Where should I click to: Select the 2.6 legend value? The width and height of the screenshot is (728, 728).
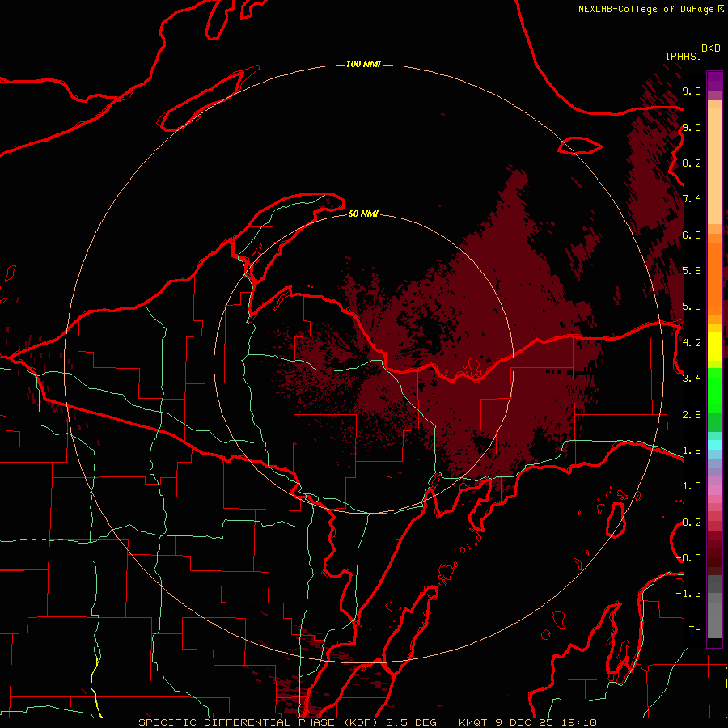692,415
